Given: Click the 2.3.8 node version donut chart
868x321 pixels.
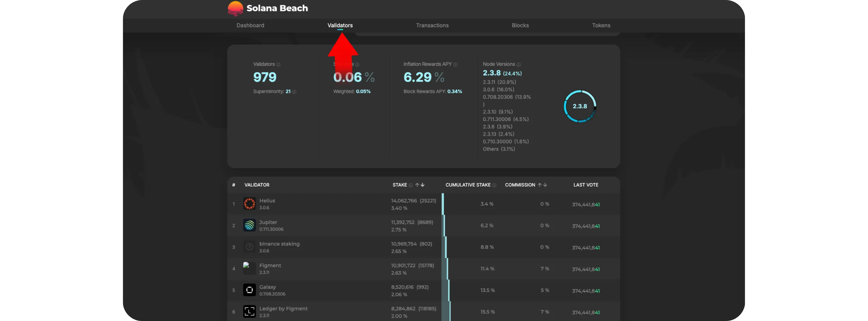Looking at the screenshot, I should click(x=579, y=106).
